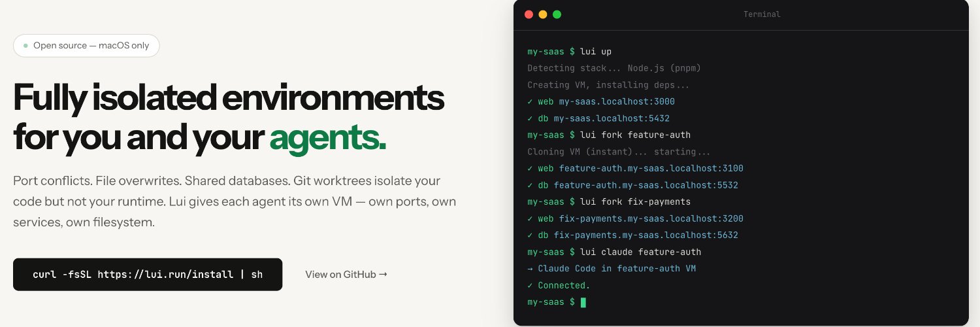Click the 'lui fork fix-payments' command line

coord(609,201)
